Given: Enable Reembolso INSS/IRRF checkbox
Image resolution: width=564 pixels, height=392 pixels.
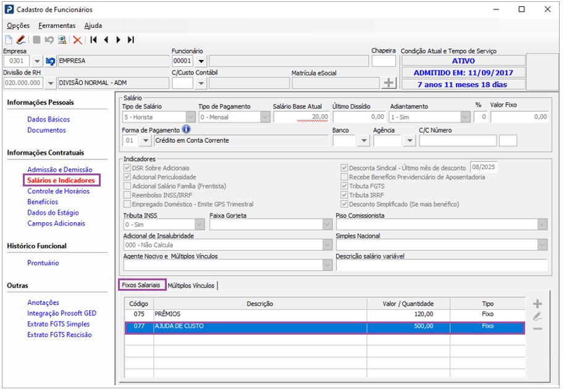Looking at the screenshot, I should tap(127, 195).
